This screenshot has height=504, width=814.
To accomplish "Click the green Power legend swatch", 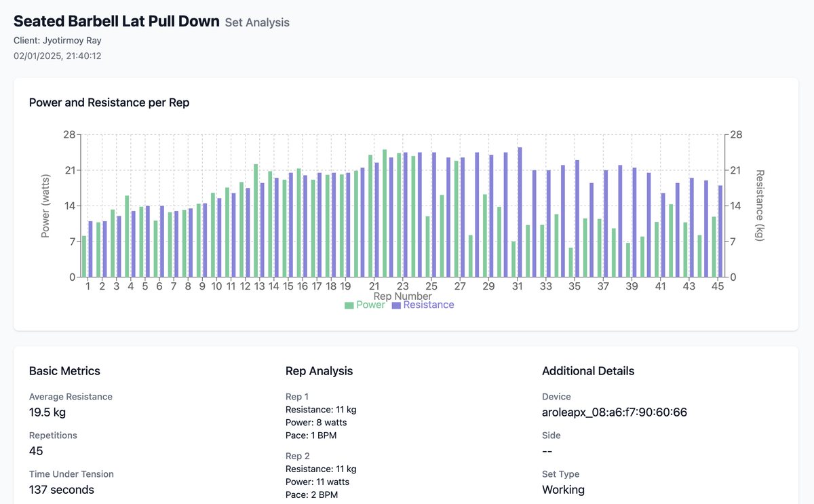I will click(349, 305).
